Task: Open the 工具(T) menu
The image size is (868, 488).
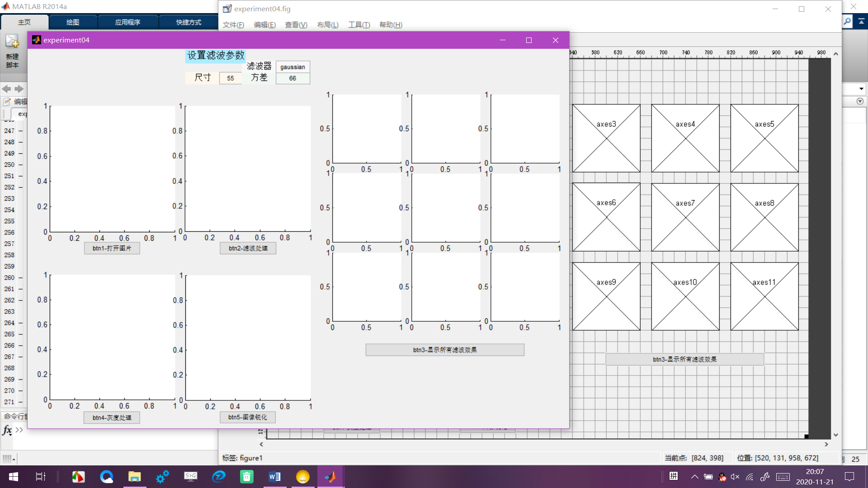Action: (359, 25)
